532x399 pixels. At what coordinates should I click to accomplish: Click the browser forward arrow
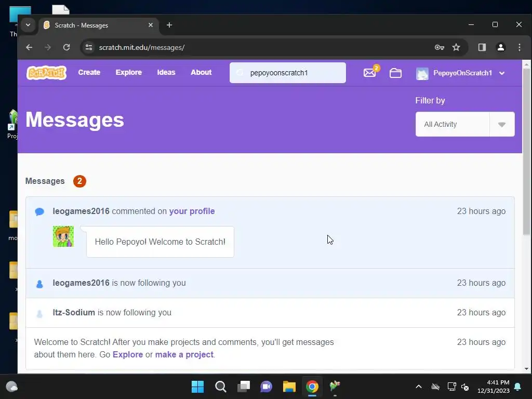click(x=48, y=47)
